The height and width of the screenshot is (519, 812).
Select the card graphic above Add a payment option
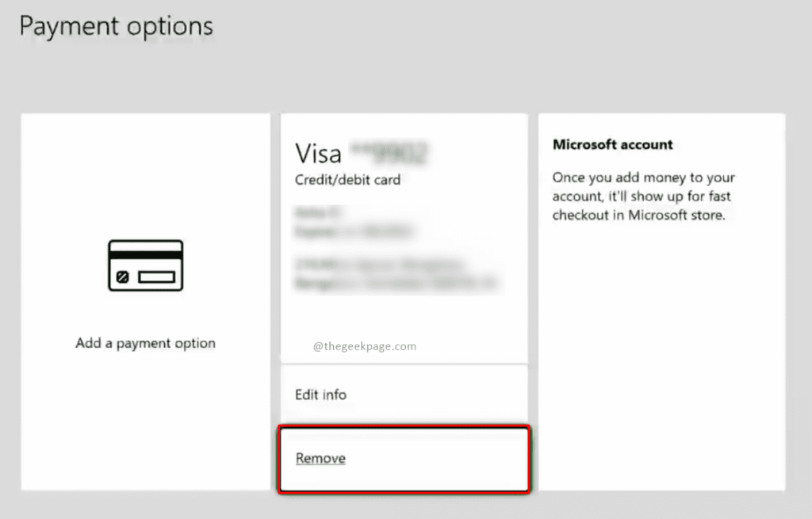pos(144,266)
